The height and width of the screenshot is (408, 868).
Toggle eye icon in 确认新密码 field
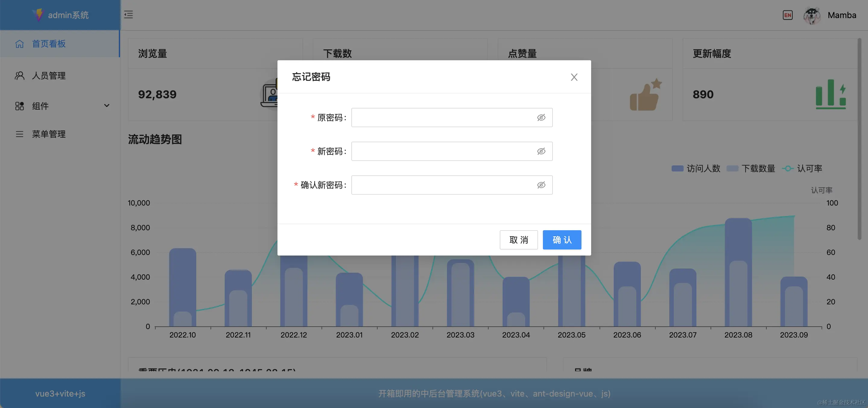[x=541, y=185]
